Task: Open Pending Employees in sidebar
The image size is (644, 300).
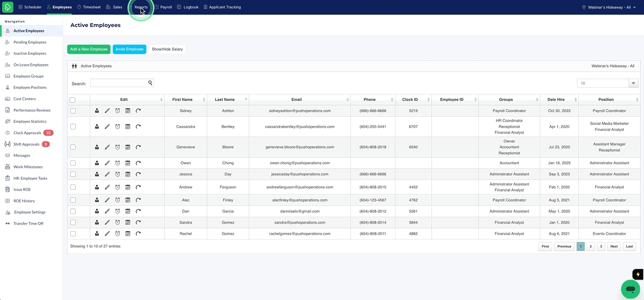Action: point(30,42)
